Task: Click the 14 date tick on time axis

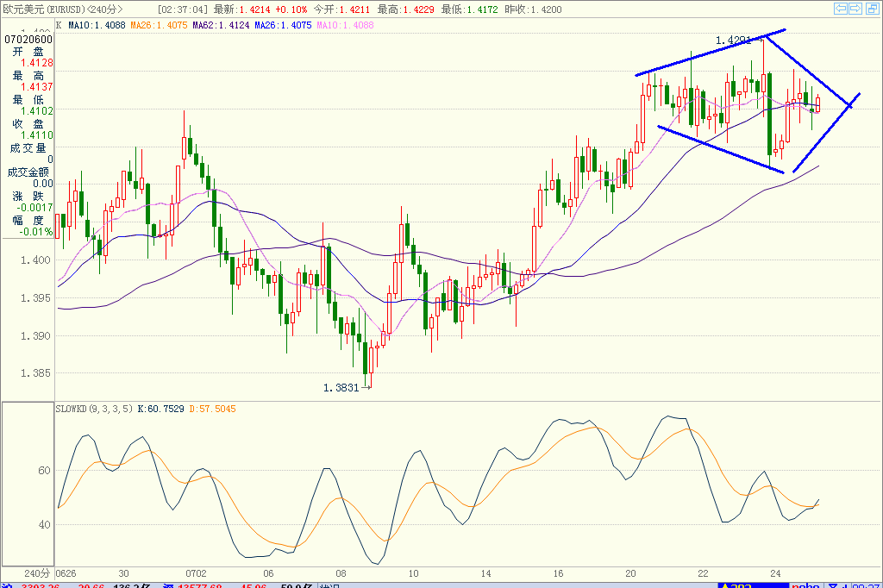Action: click(x=486, y=573)
